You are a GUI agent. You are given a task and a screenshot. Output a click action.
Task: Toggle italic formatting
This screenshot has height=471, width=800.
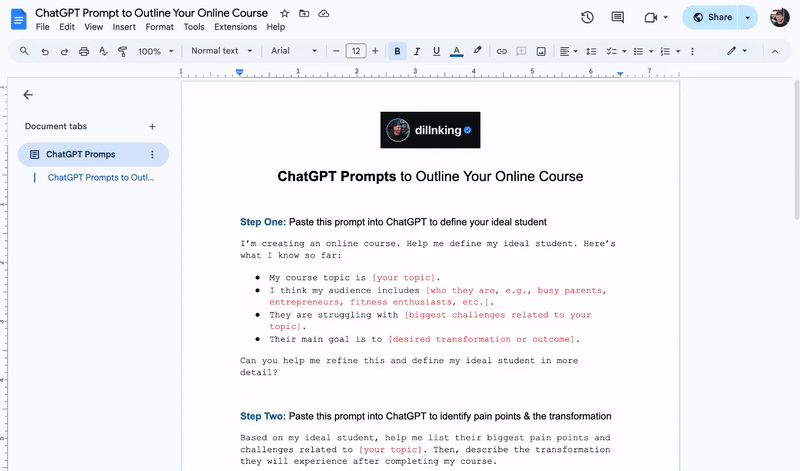tap(417, 51)
